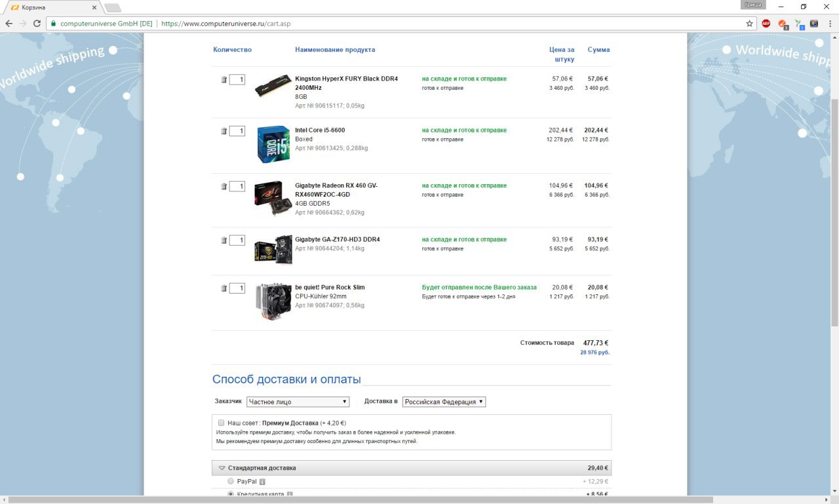
Task: Click the Наименование продукта column header
Action: [335, 50]
